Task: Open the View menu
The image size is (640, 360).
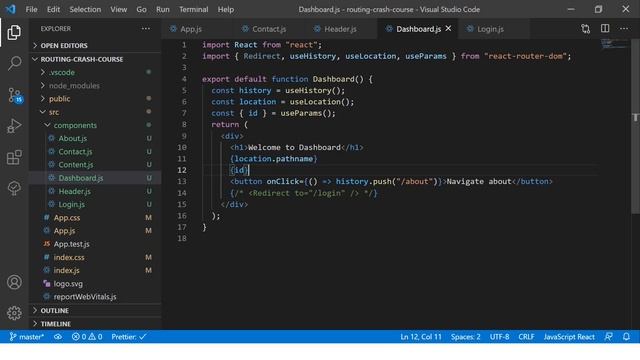Action: click(x=118, y=9)
